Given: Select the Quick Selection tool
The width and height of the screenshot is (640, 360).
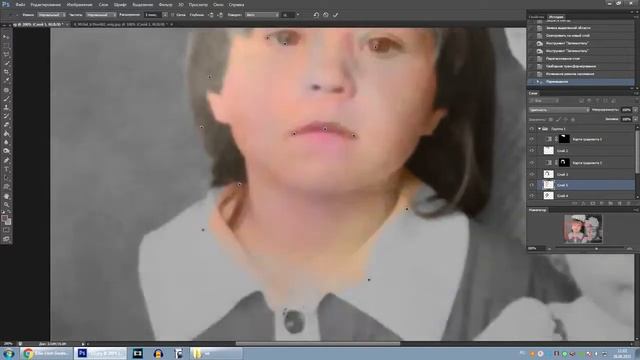Looking at the screenshot, I should pos(6,63).
